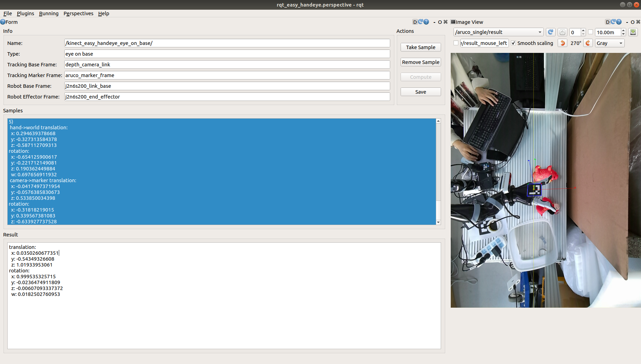Click the Tracking Base Frame field

[227, 65]
